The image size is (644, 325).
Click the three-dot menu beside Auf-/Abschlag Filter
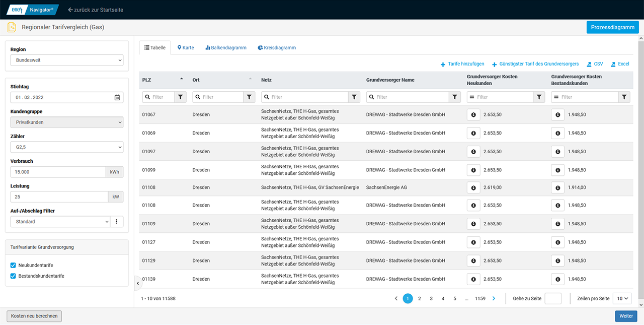117,222
